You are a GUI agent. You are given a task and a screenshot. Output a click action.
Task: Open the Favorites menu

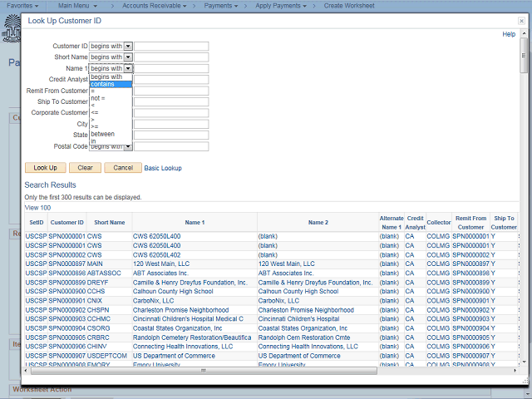(22, 6)
